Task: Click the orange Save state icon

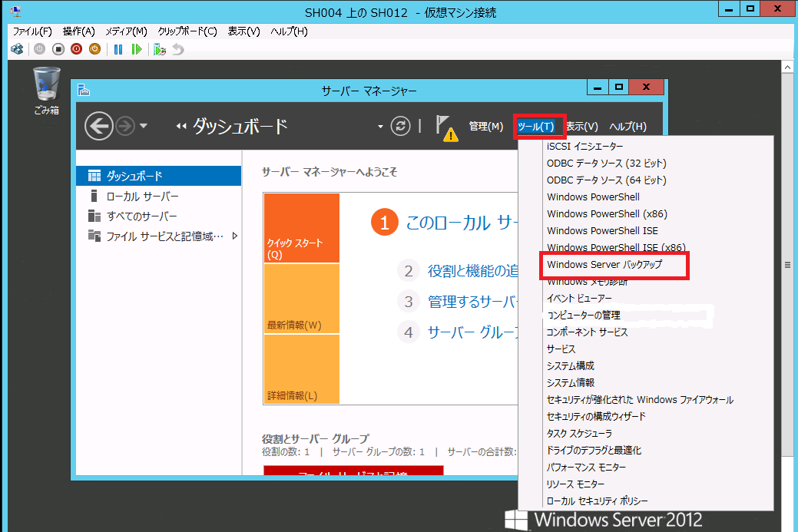Action: click(94, 49)
